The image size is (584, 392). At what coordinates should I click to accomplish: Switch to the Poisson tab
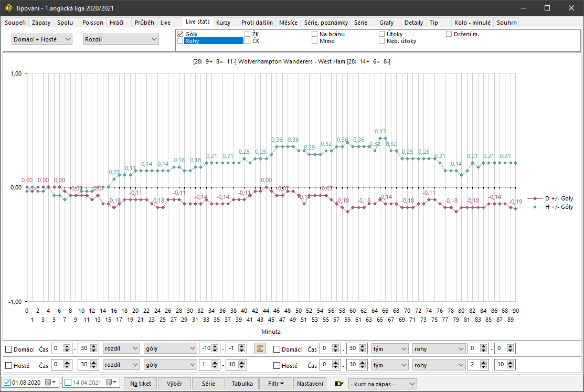93,23
